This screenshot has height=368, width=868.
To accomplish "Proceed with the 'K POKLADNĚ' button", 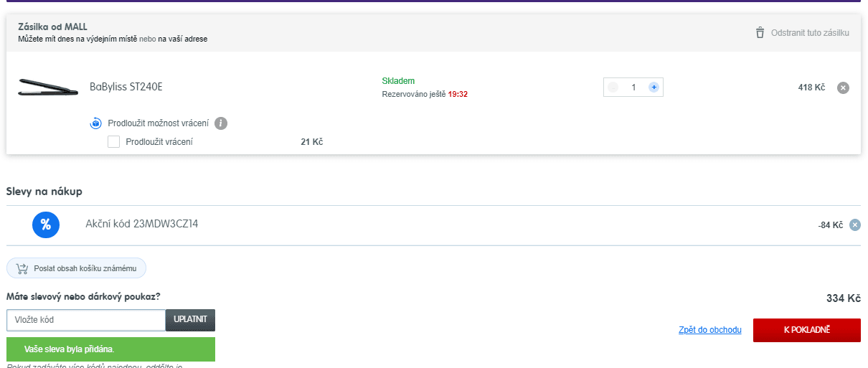I will 807,330.
